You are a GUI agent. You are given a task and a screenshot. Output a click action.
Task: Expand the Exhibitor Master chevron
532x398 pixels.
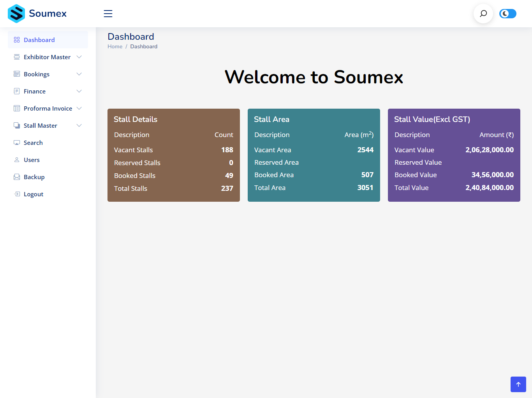coord(79,57)
